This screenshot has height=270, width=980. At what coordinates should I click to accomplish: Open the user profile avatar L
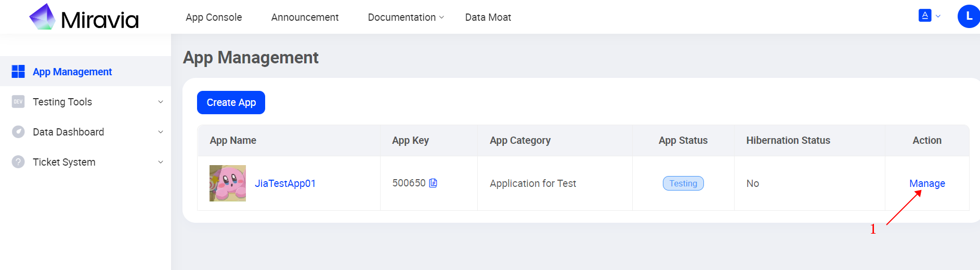(968, 17)
